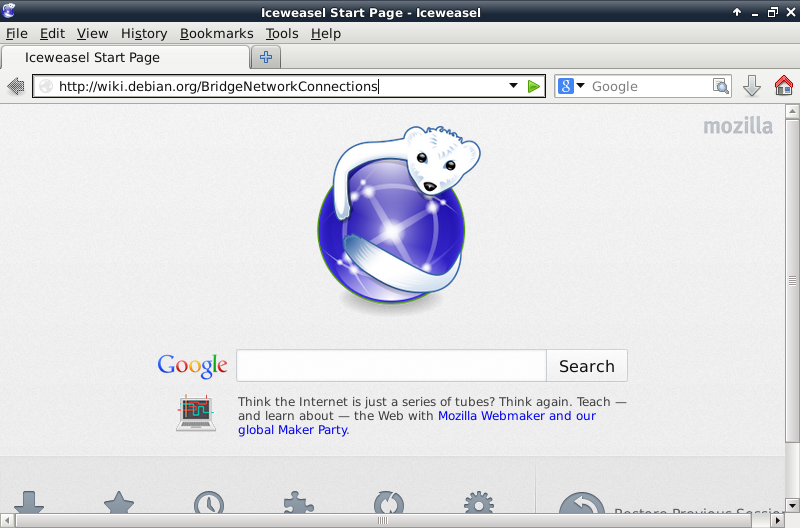The width and height of the screenshot is (800, 528).
Task: Open Add-ons puzzle icon on the start page
Action: [298, 503]
